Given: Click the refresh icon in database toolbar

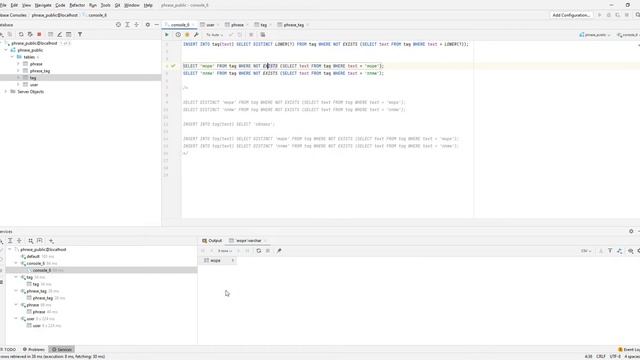Looking at the screenshot, I should point(21,35).
